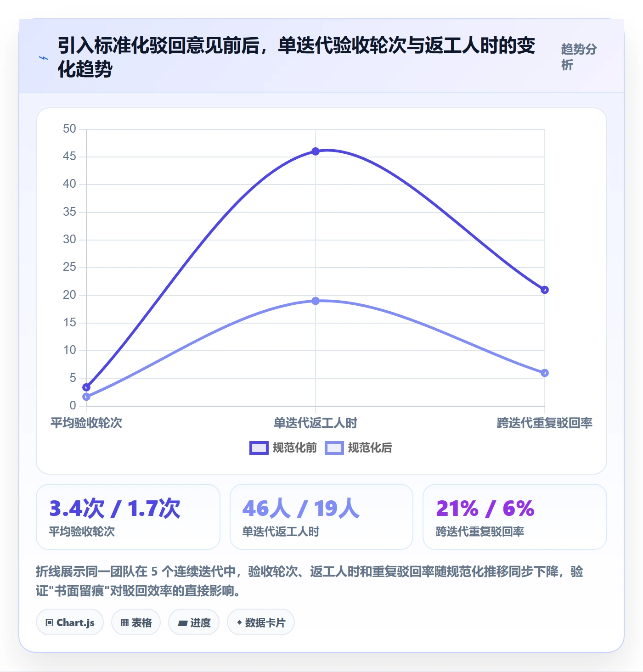Click the 3.4次 / 1.7次 stat value
This screenshot has width=643, height=672.
point(115,508)
